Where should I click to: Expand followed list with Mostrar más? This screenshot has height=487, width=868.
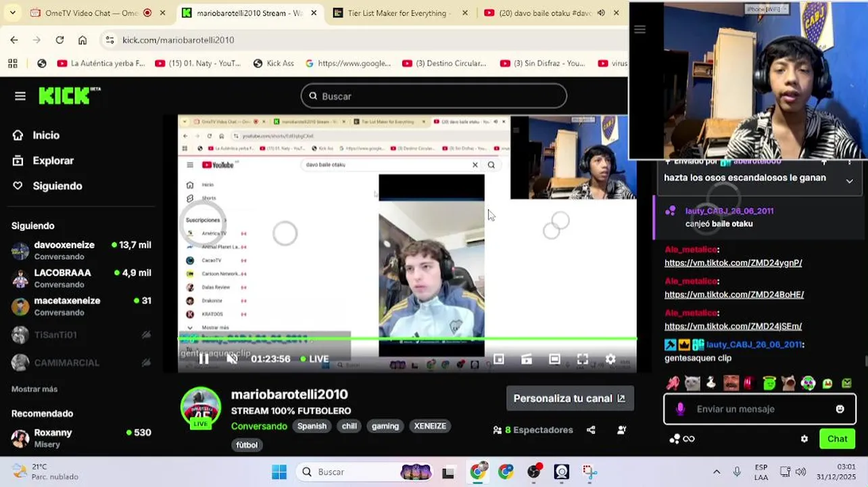(x=34, y=389)
